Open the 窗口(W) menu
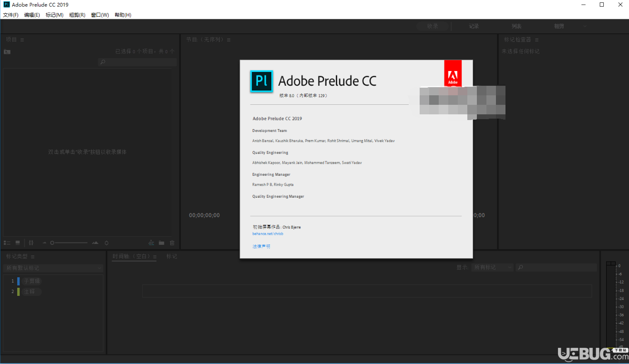Image resolution: width=629 pixels, height=364 pixels. pos(100,15)
